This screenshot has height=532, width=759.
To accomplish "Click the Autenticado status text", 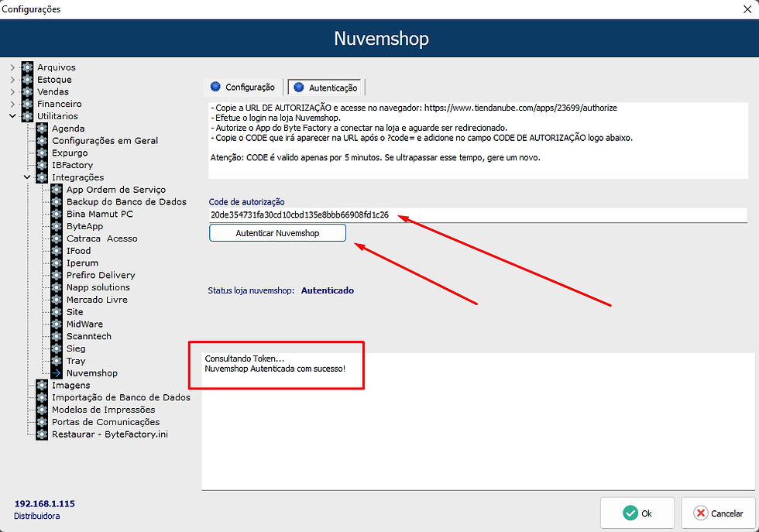I will pyautogui.click(x=327, y=290).
